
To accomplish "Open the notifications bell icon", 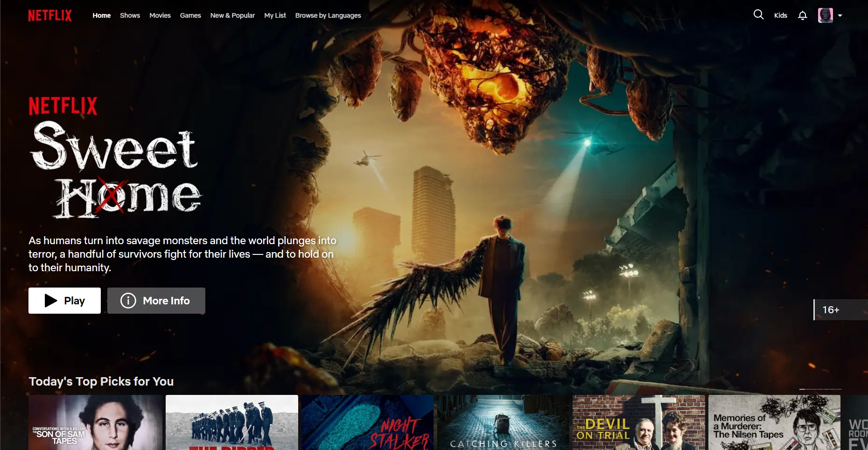I will coord(803,15).
